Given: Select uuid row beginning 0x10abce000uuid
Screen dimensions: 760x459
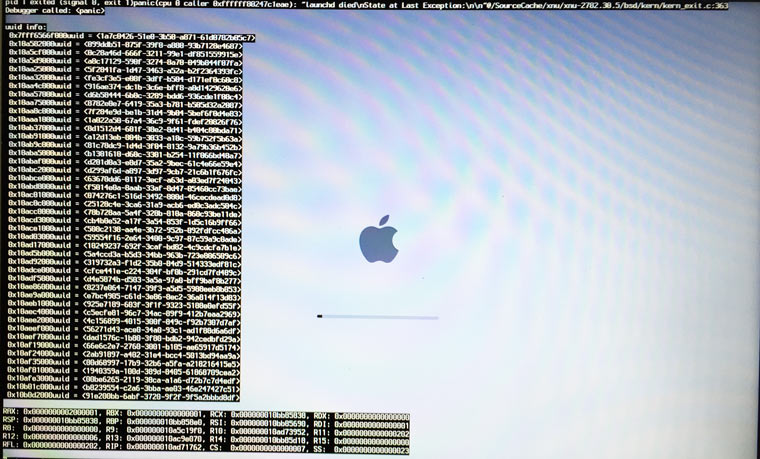Looking at the screenshot, I should click(x=125, y=180).
